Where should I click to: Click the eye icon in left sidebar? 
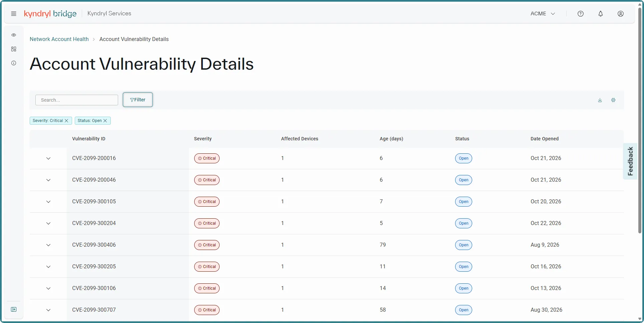click(x=14, y=35)
